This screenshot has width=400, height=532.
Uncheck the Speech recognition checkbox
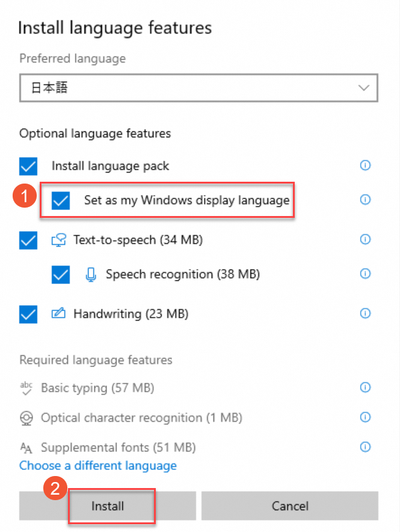(x=61, y=274)
